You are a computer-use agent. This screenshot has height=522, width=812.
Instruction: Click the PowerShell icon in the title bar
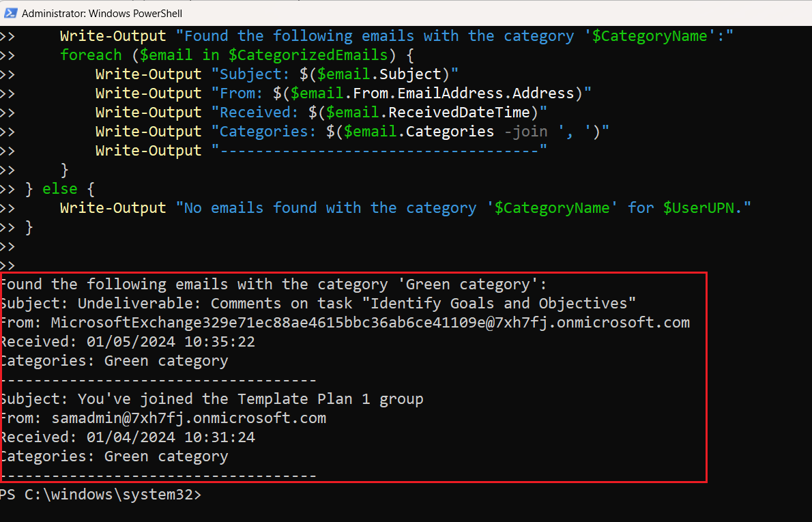click(x=11, y=13)
